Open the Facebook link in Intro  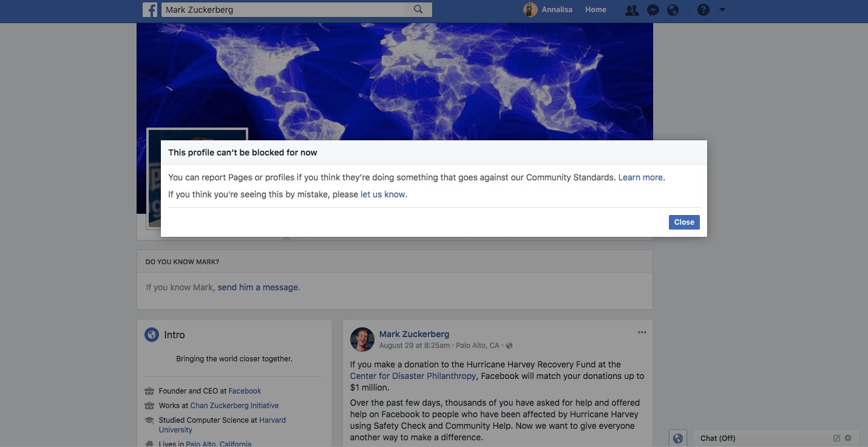[x=245, y=391]
